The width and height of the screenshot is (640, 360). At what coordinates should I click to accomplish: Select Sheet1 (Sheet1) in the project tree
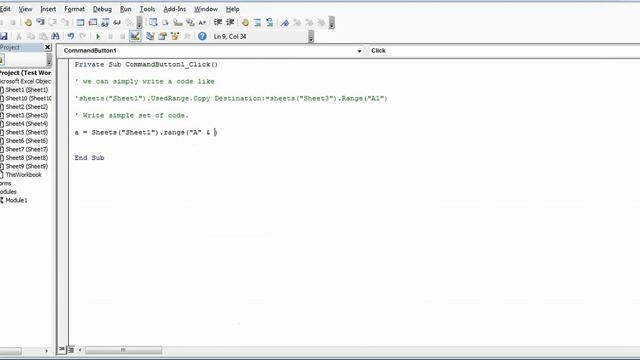pos(27,90)
